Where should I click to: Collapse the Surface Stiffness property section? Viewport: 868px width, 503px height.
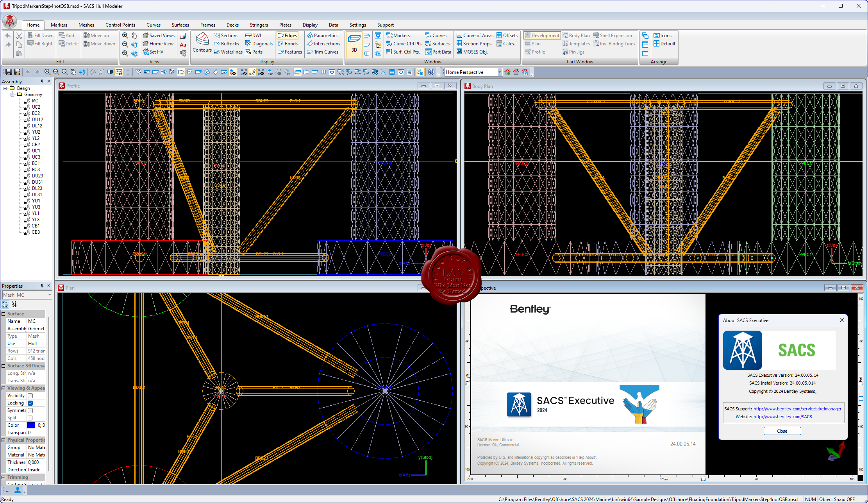tap(4, 366)
